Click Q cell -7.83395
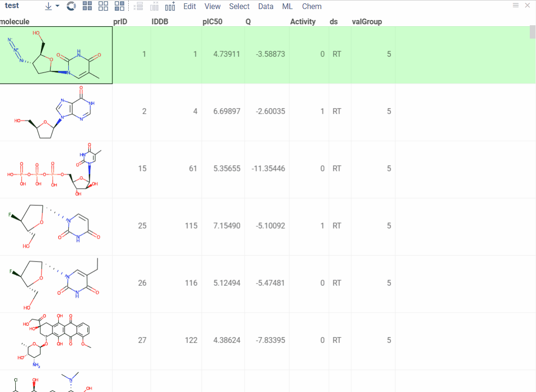Image resolution: width=536 pixels, height=392 pixels. [x=270, y=340]
